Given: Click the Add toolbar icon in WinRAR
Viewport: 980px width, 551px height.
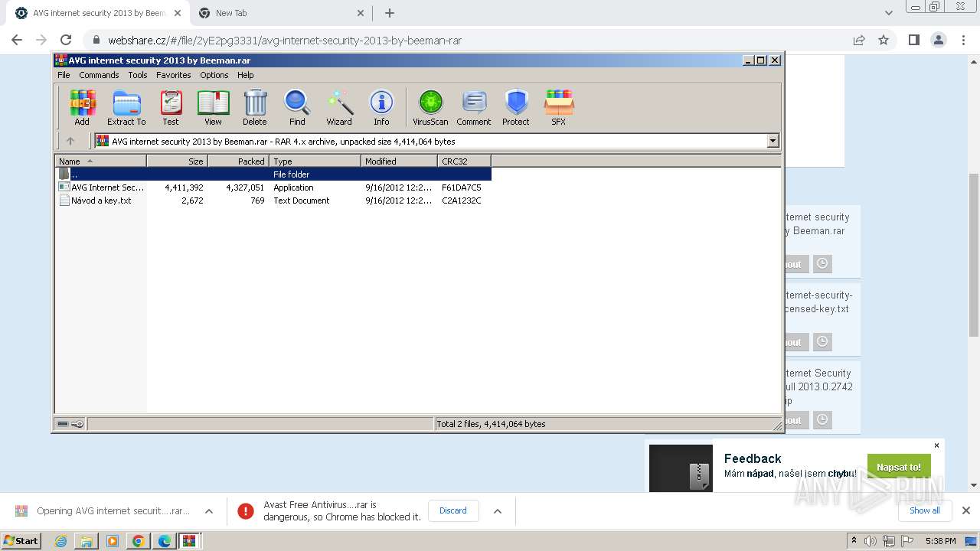Looking at the screenshot, I should 82,107.
